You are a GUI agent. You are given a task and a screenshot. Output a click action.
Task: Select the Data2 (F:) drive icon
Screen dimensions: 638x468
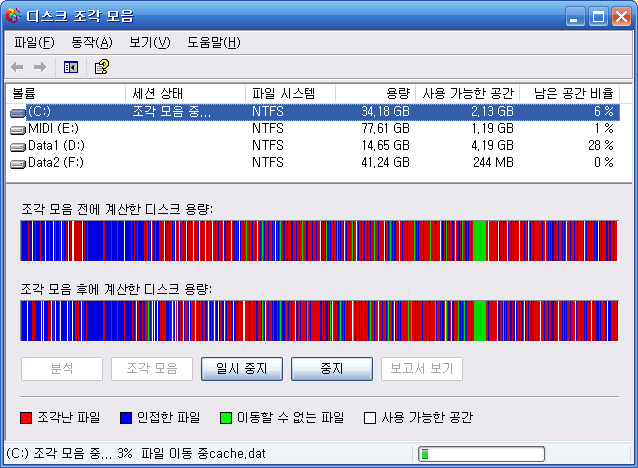(18, 163)
